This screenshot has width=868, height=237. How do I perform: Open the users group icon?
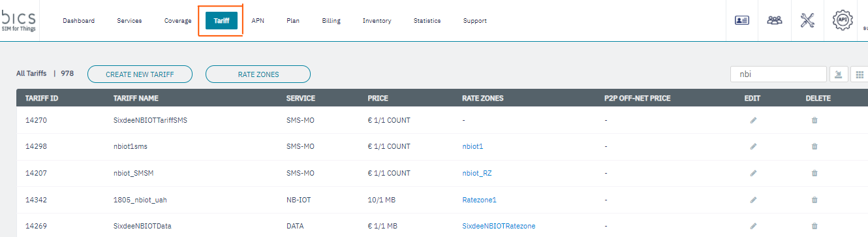pyautogui.click(x=775, y=20)
